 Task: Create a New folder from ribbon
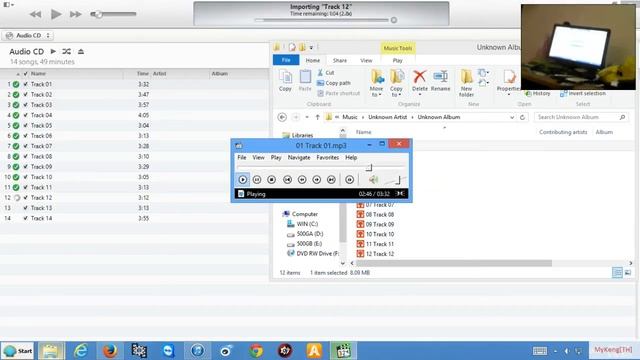(x=467, y=83)
